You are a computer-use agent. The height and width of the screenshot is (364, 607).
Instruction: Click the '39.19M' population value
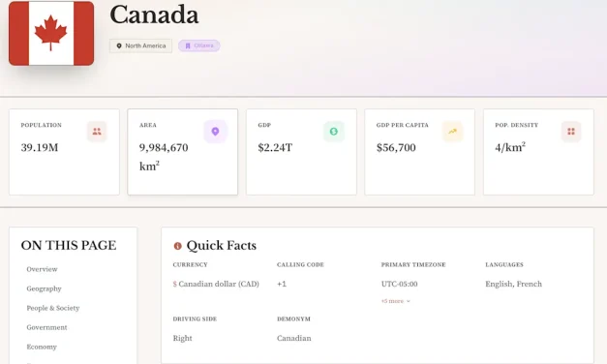[x=40, y=147]
